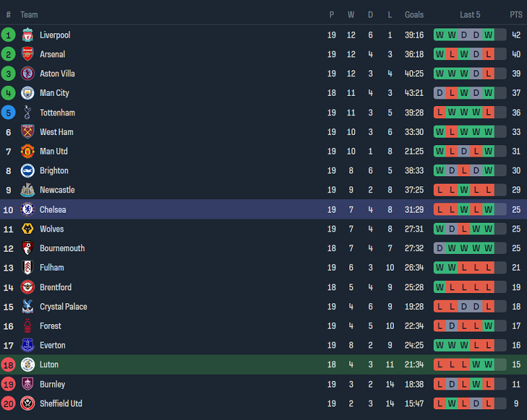Click the Tottenham club crest icon
The image size is (527, 420).
[28, 113]
